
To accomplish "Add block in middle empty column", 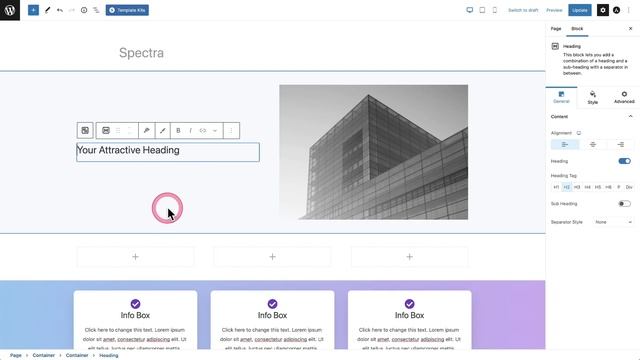I will (273, 257).
